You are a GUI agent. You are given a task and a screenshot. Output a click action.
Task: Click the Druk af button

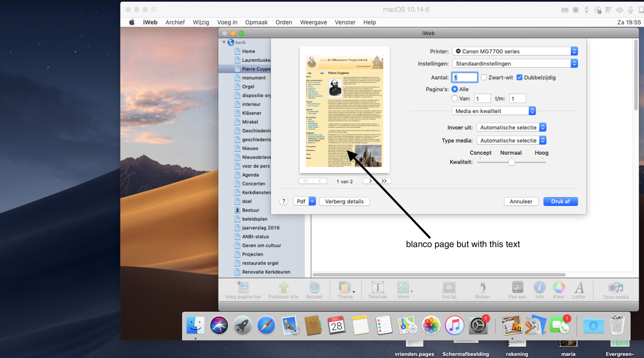click(560, 201)
